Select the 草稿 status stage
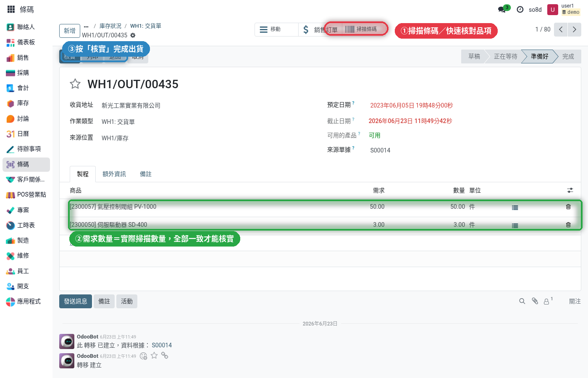Screen dimensions: 588x378 [474, 56]
